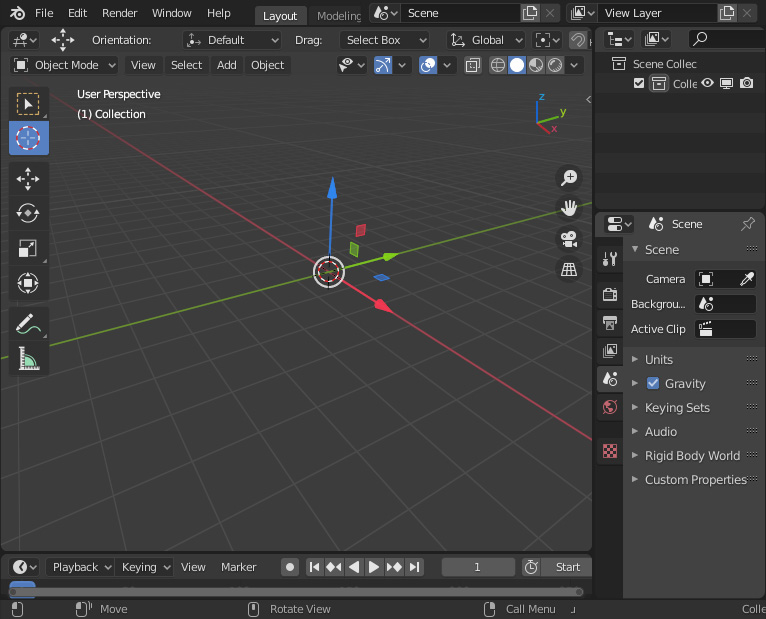Open Drag Select Box dropdown
The width and height of the screenshot is (766, 619).
tap(385, 40)
